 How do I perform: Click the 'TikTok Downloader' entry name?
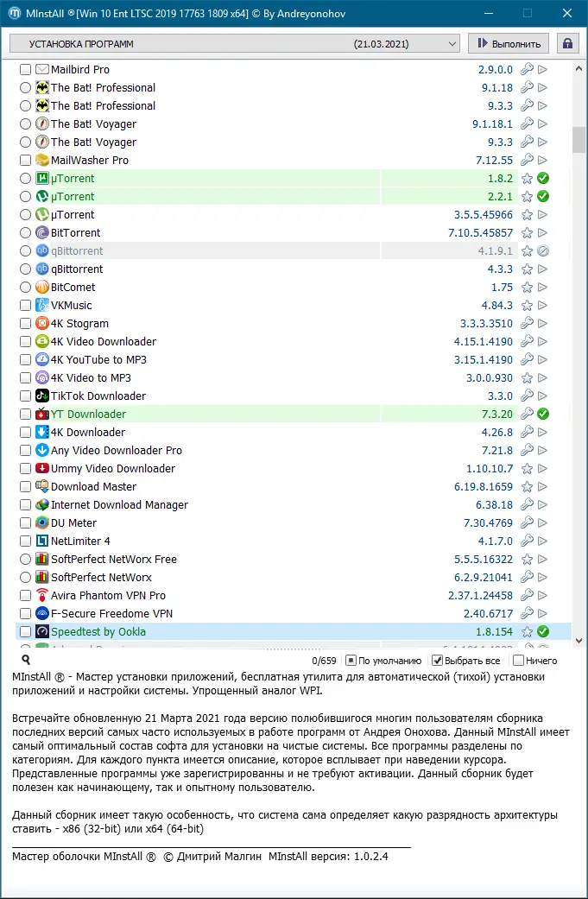tap(98, 396)
